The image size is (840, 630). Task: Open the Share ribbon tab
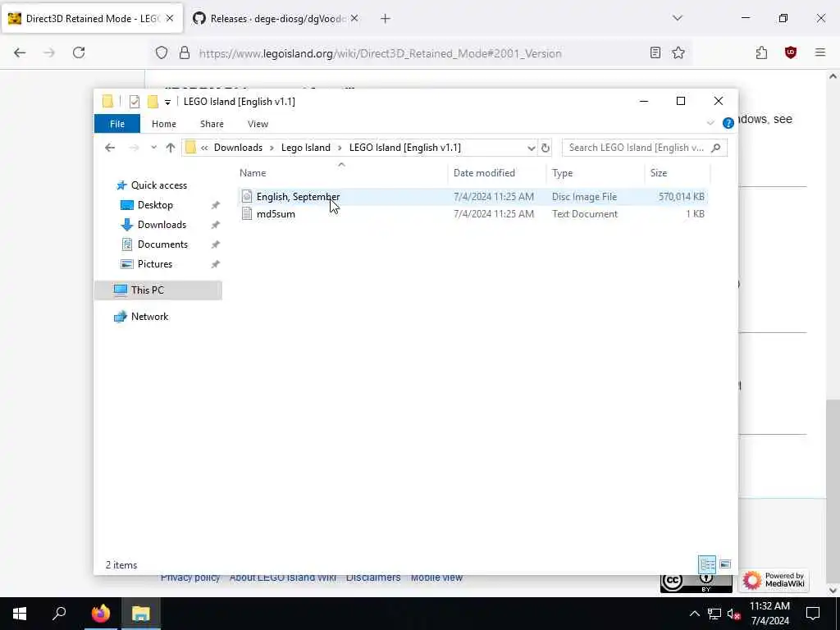[x=212, y=124]
